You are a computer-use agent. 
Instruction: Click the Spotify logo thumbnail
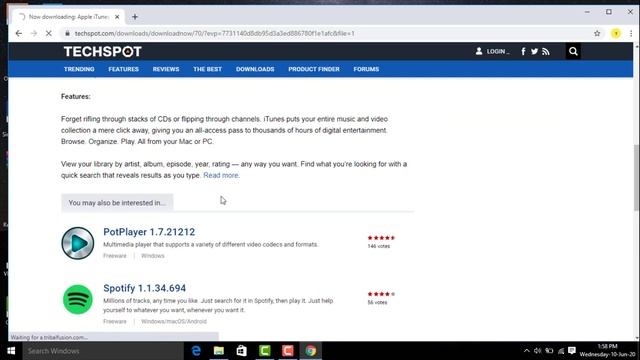[78, 300]
